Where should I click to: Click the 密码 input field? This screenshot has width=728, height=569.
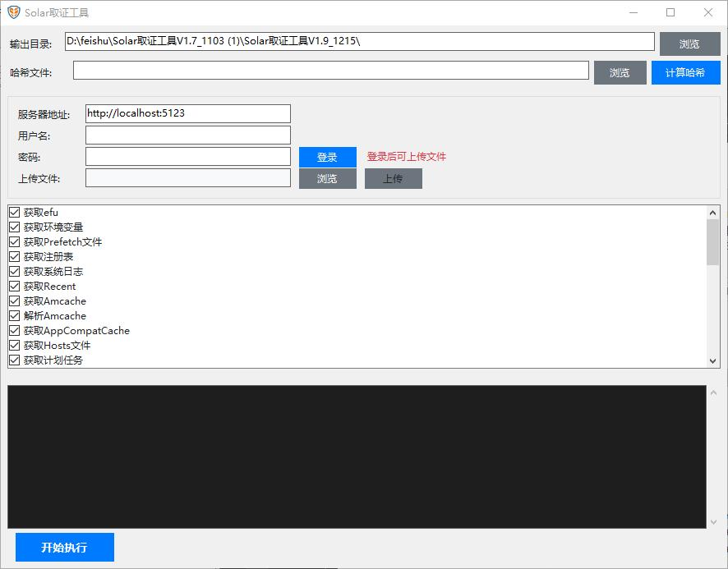[x=188, y=157]
